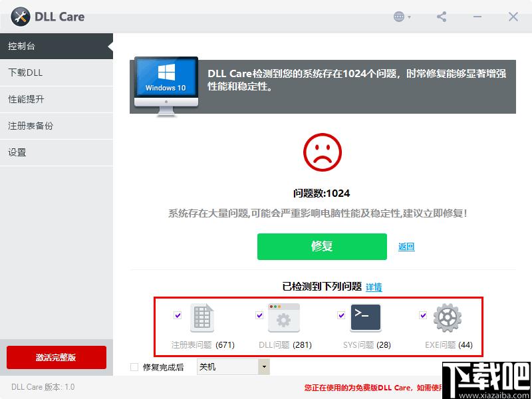The height and width of the screenshot is (399, 532).
Task: Click the red free-version notice text
Action: pos(373,388)
